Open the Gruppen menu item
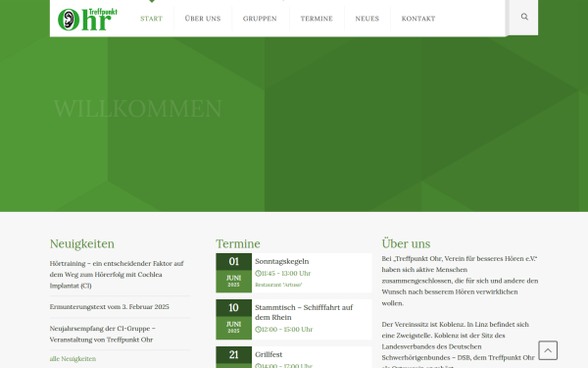588x368 pixels. point(260,19)
